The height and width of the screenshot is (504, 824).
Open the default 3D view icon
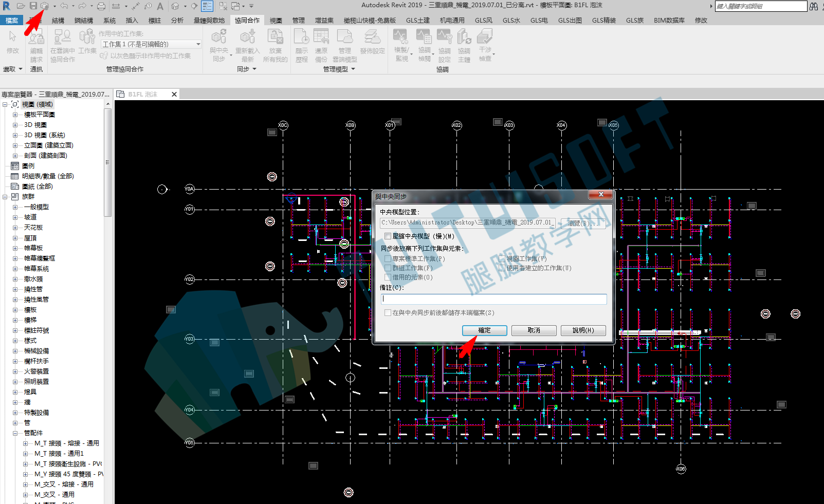click(x=175, y=6)
